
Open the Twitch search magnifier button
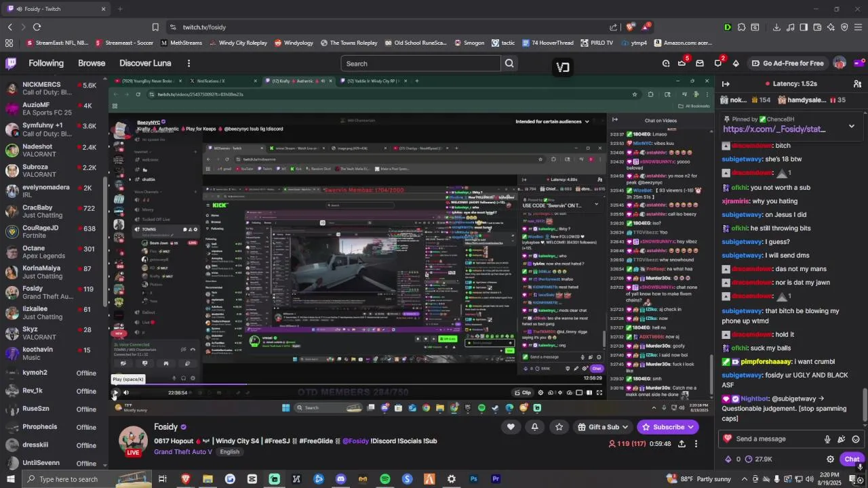[509, 64]
